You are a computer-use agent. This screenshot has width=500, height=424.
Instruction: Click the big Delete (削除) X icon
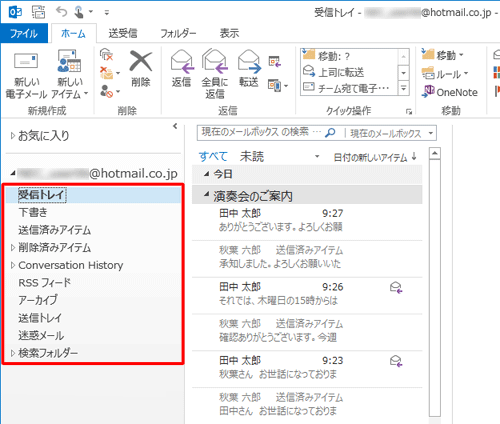click(141, 61)
